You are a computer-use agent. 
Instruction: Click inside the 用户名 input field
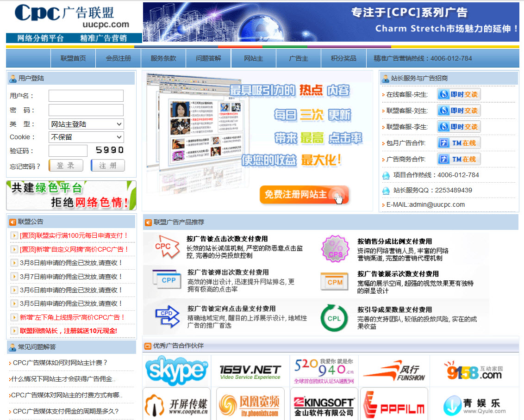86,96
